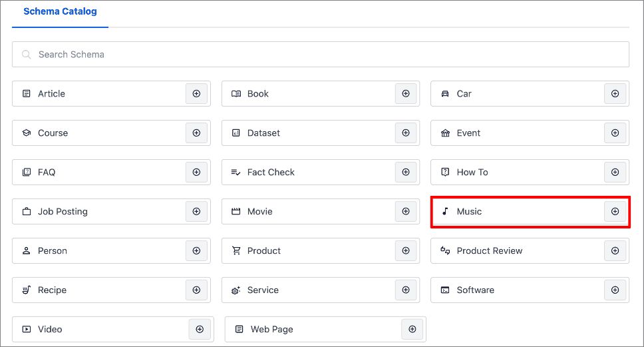Select the Music label text
Viewport: 644px width, 347px height.
tap(470, 211)
